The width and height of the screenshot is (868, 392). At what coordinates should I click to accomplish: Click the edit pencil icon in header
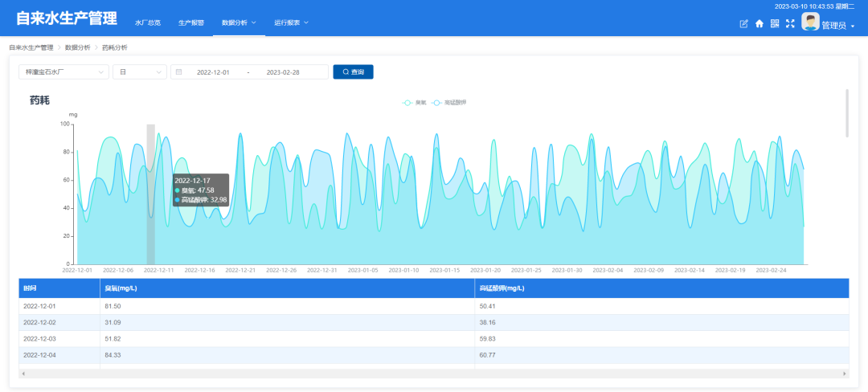tap(744, 24)
